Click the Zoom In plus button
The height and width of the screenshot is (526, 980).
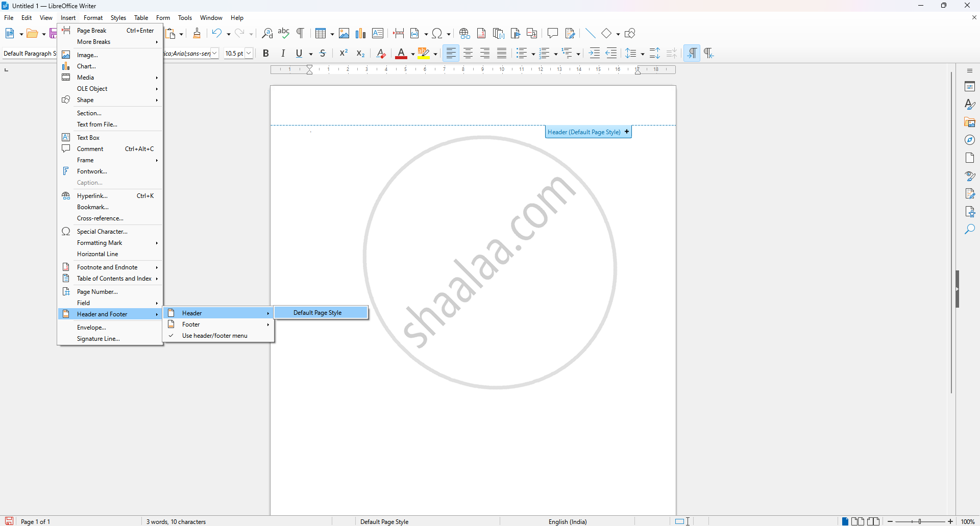coord(950,521)
